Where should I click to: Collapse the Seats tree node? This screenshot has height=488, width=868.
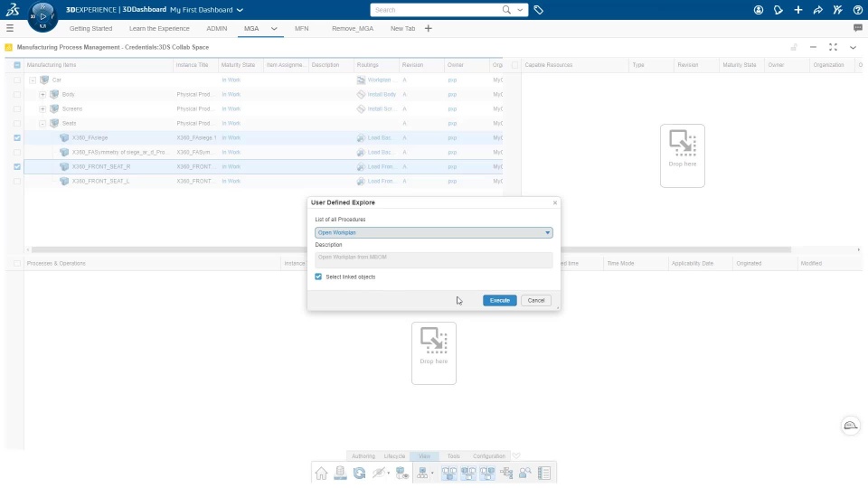tap(42, 124)
